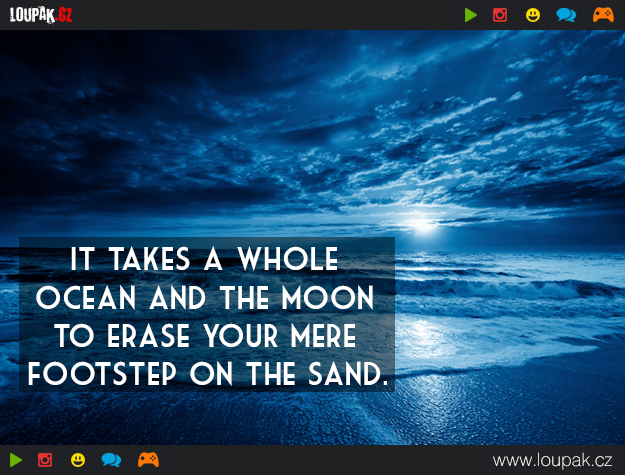Viewport: 625px width, 475px height.
Task: Click the quote line "FOOTSTEP ON THE SAND."
Action: click(x=207, y=374)
